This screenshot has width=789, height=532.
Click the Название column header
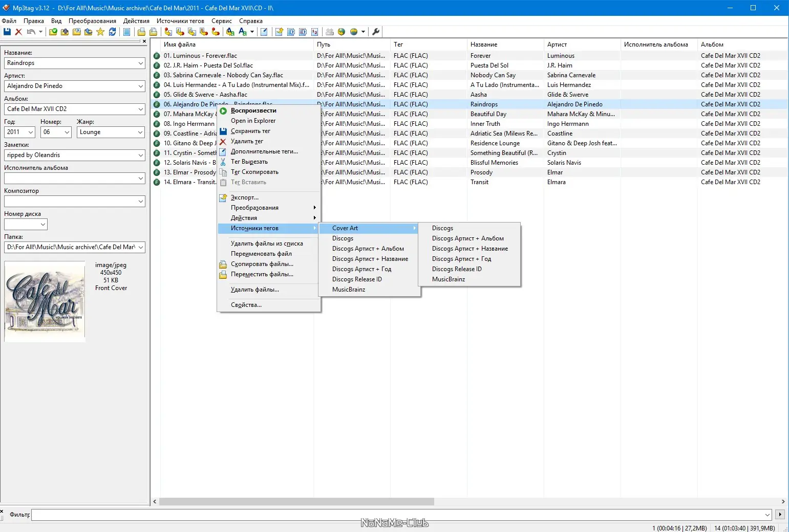(505, 45)
